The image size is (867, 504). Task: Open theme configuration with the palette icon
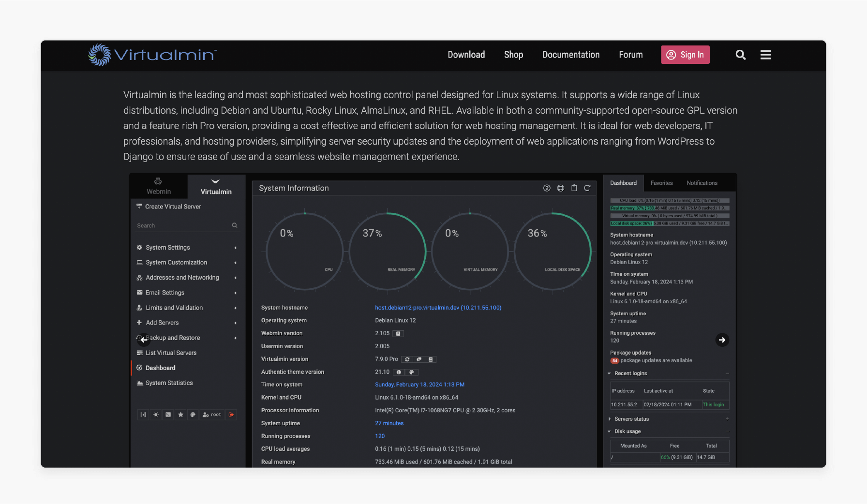click(193, 415)
